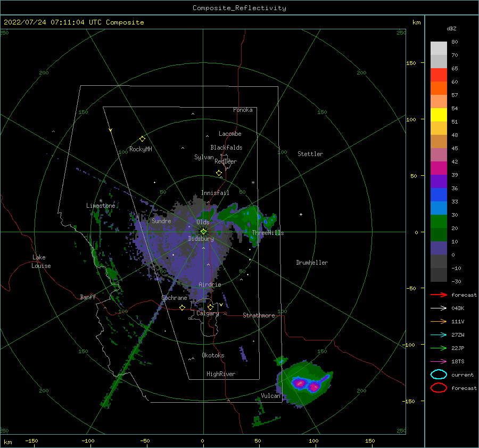The width and height of the screenshot is (479, 448).
Task: Click the 04DK legend text
Action: coord(458,308)
